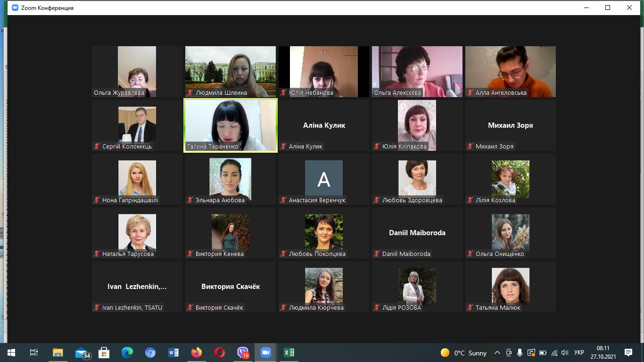Open the Opera browser taskbar icon
This screenshot has width=644, height=362.
click(x=219, y=352)
